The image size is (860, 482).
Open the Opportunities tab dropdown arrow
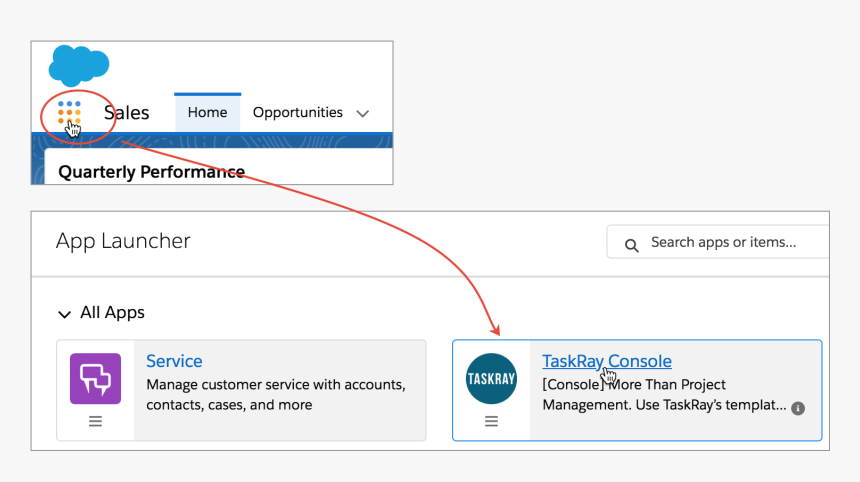[363, 114]
